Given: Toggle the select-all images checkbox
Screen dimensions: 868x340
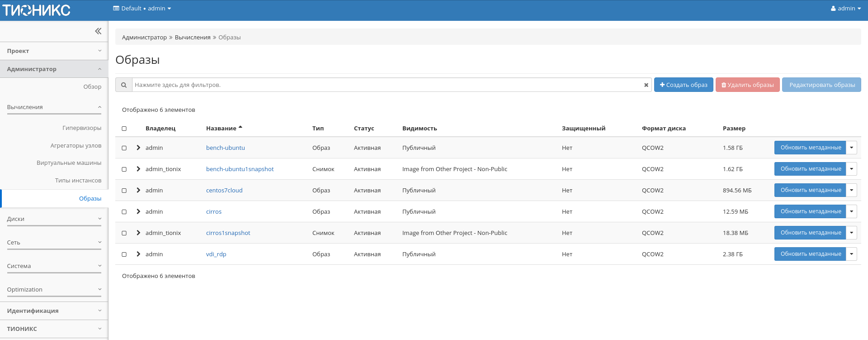Looking at the screenshot, I should click(124, 129).
